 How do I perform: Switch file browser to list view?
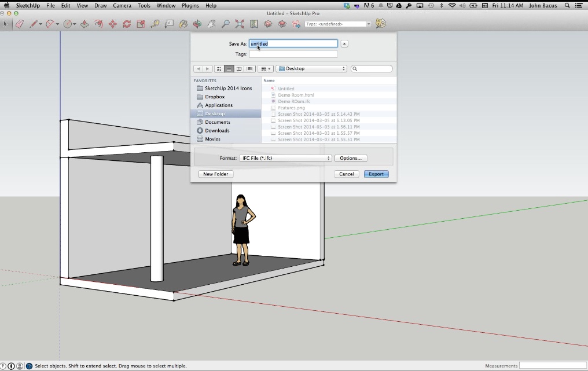pyautogui.click(x=229, y=69)
